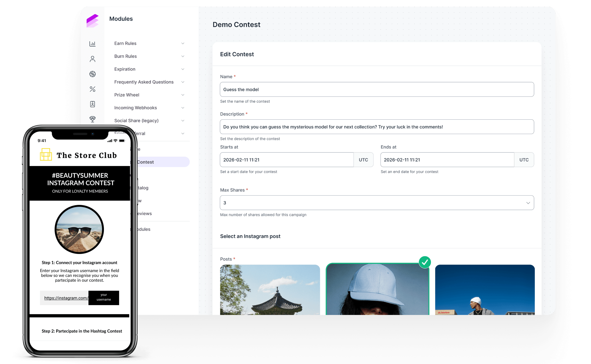Open the Prize Wheel module

click(127, 95)
